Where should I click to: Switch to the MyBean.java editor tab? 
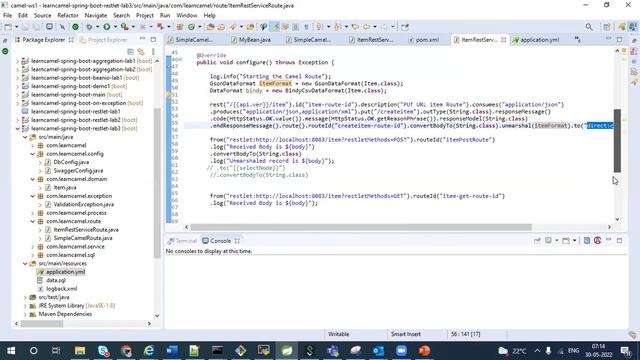(251, 40)
